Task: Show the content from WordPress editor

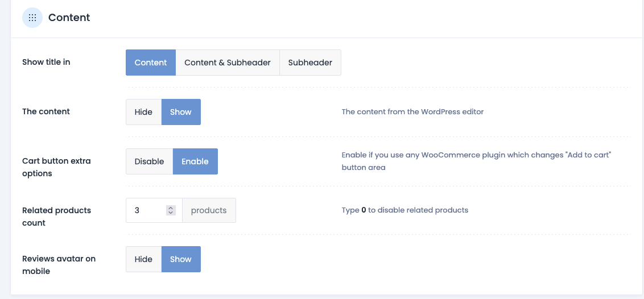Action: click(181, 112)
